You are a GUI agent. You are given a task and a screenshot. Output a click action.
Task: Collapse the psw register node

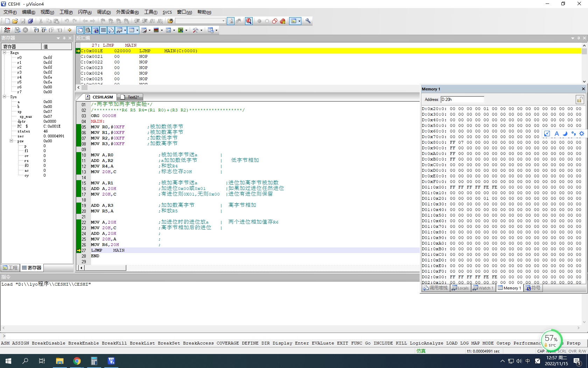[x=12, y=141]
